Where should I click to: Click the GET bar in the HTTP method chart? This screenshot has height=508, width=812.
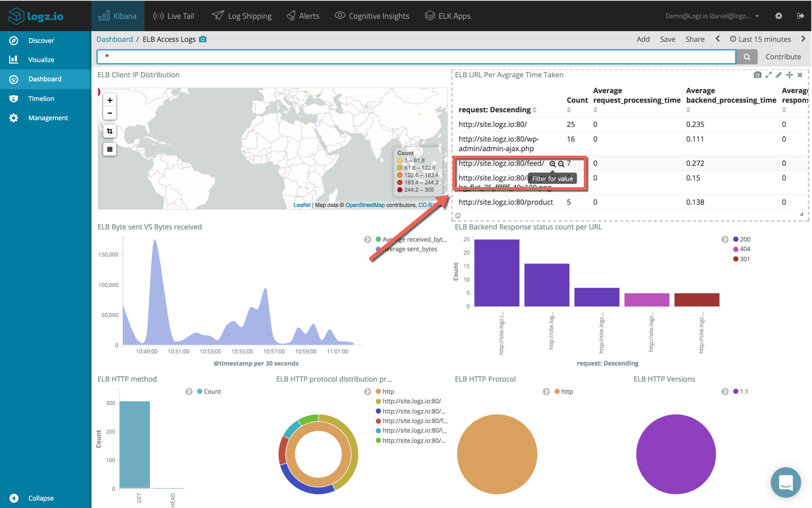tap(135, 445)
